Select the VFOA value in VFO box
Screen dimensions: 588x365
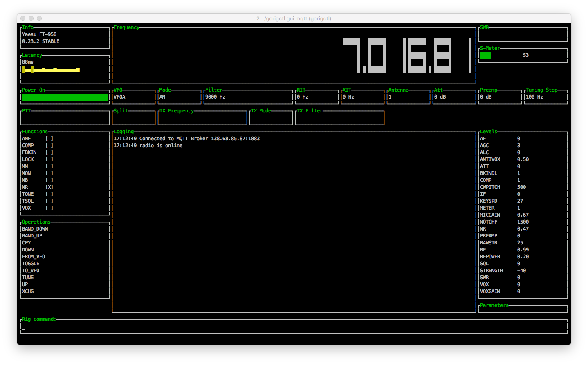119,97
